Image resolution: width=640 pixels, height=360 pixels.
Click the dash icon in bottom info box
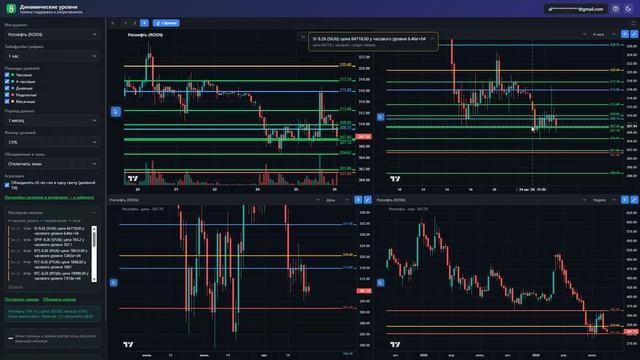point(11,338)
